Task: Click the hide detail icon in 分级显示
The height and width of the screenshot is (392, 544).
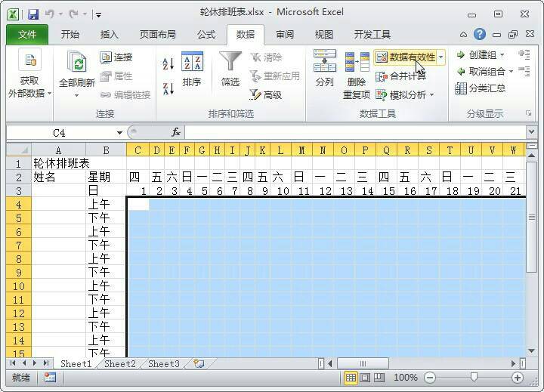Action: click(524, 71)
